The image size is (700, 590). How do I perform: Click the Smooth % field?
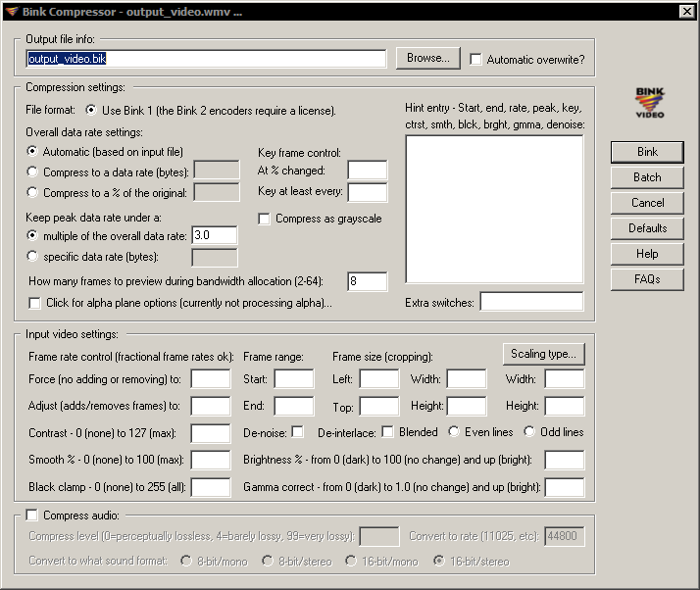211,460
